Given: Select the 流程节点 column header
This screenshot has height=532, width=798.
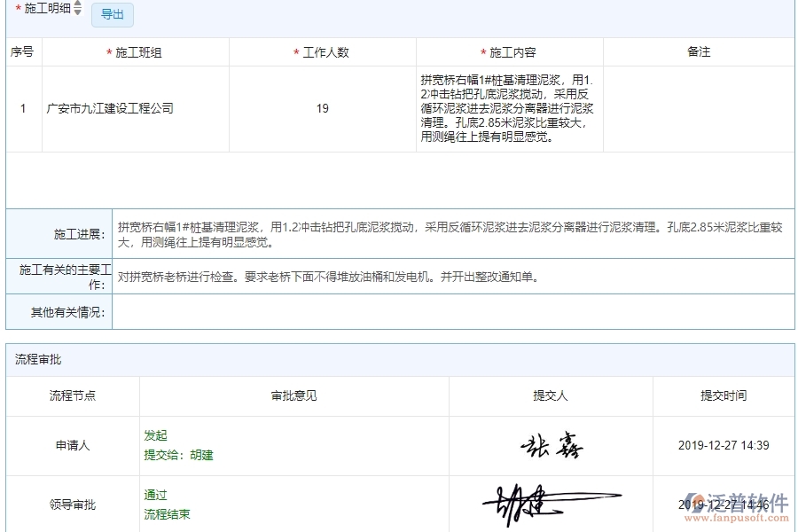Looking at the screenshot, I should 71,396.
